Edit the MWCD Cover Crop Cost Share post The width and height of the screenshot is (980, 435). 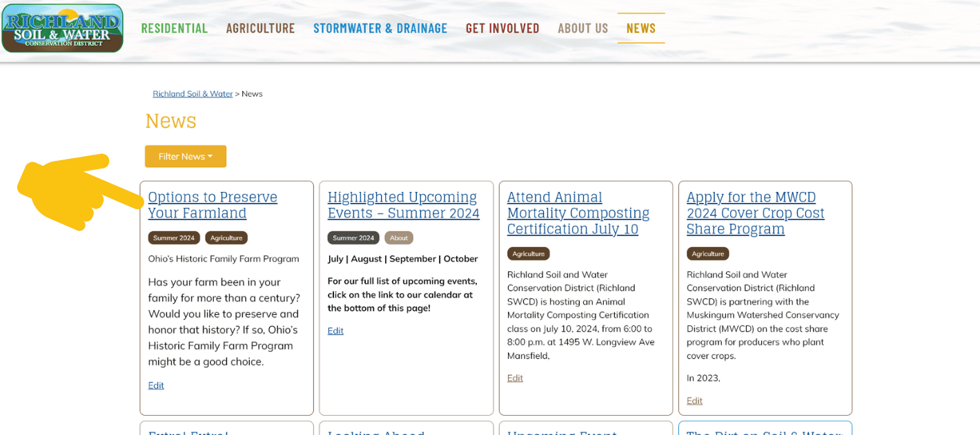[x=694, y=400]
